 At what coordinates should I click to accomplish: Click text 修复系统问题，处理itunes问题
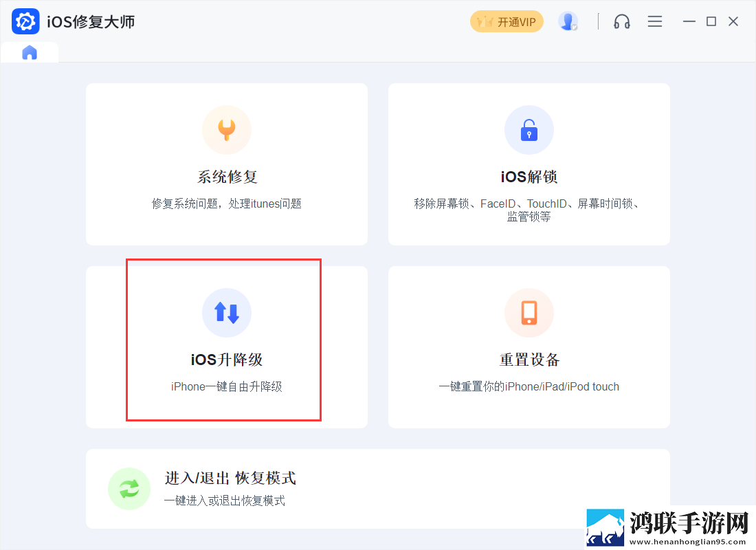[227, 203]
